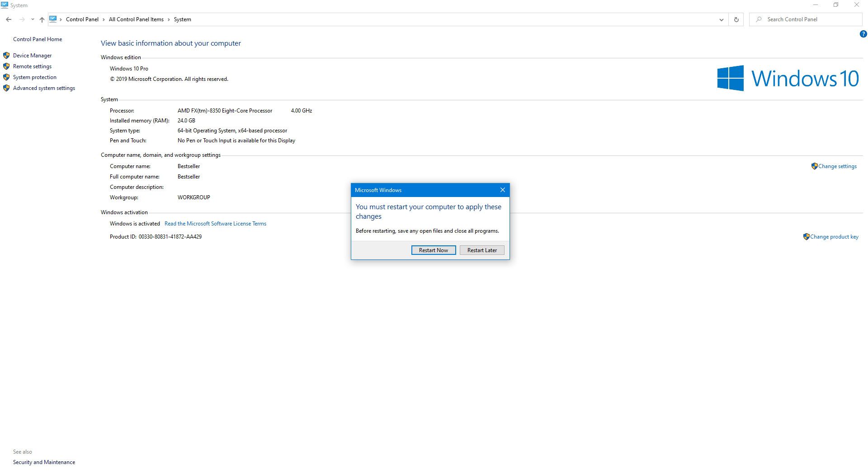868x474 pixels.
Task: Click the '64-bit Operating System, x64-based processor' text
Action: point(232,131)
